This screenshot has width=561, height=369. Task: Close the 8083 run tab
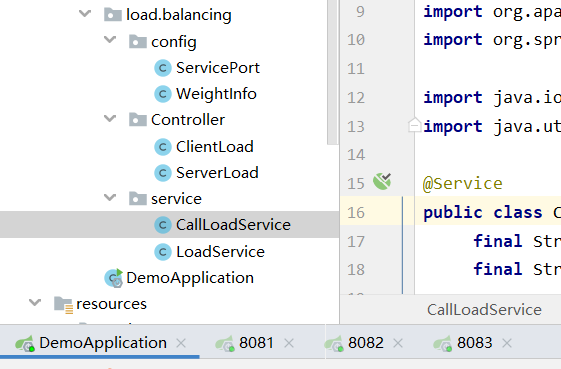(x=507, y=344)
